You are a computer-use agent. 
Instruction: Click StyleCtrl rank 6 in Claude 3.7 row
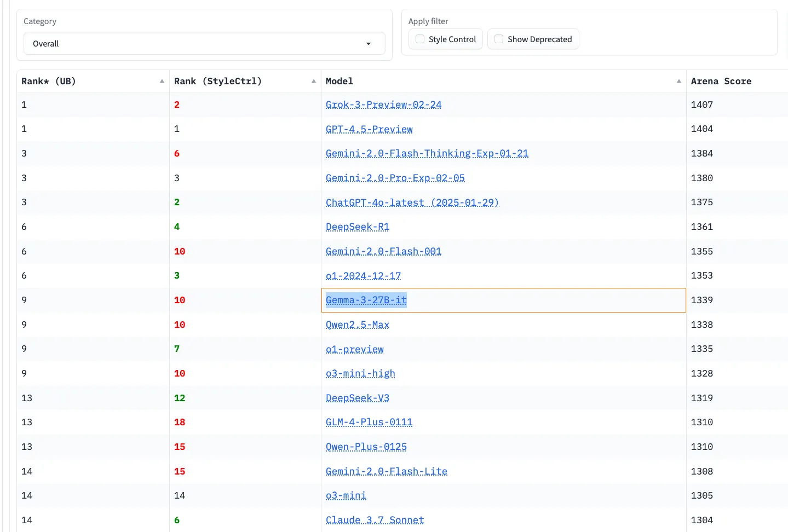coord(177,520)
